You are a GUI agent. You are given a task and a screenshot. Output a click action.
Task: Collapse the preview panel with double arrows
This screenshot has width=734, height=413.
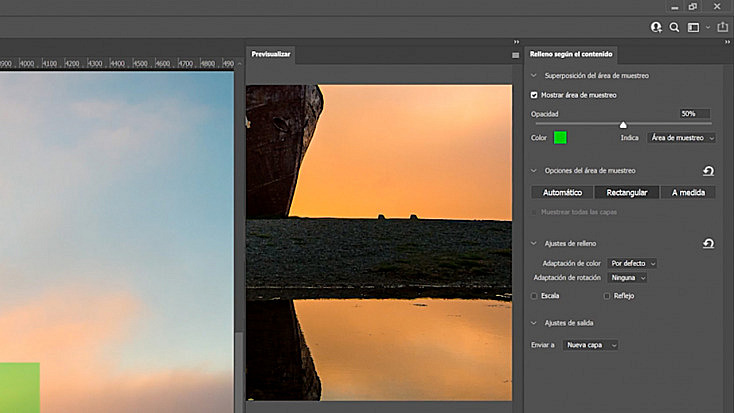(516, 42)
